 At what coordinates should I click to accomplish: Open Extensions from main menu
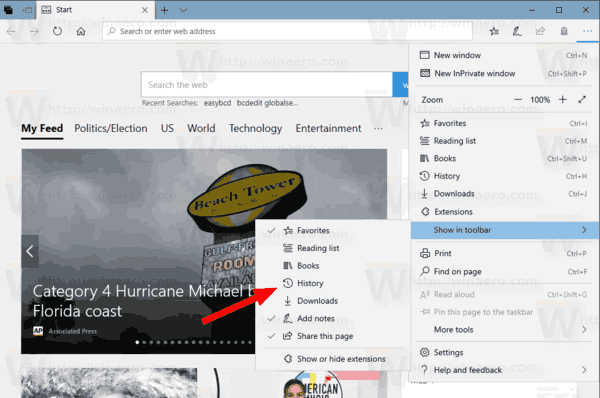tap(503, 212)
